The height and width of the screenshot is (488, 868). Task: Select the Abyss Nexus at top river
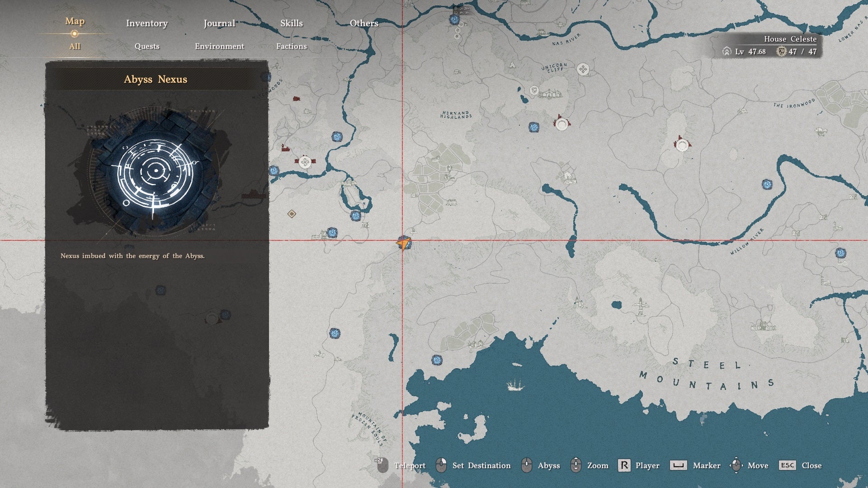click(454, 19)
